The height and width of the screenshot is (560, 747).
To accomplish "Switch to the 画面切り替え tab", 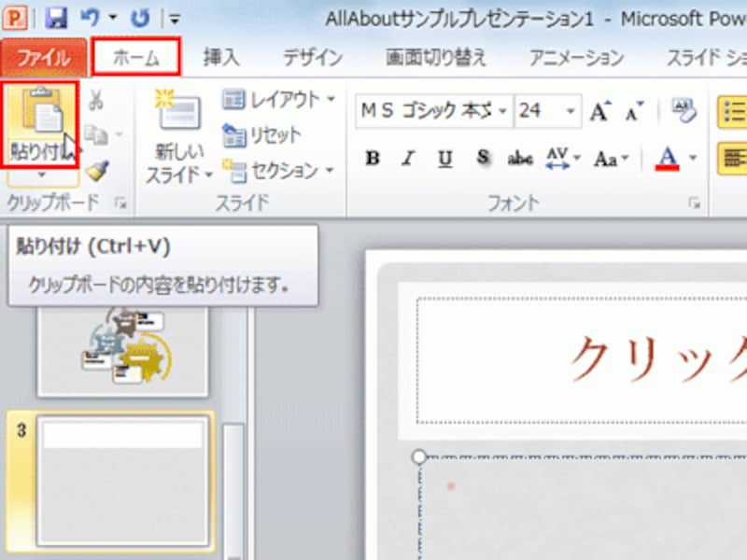I will tap(435, 58).
